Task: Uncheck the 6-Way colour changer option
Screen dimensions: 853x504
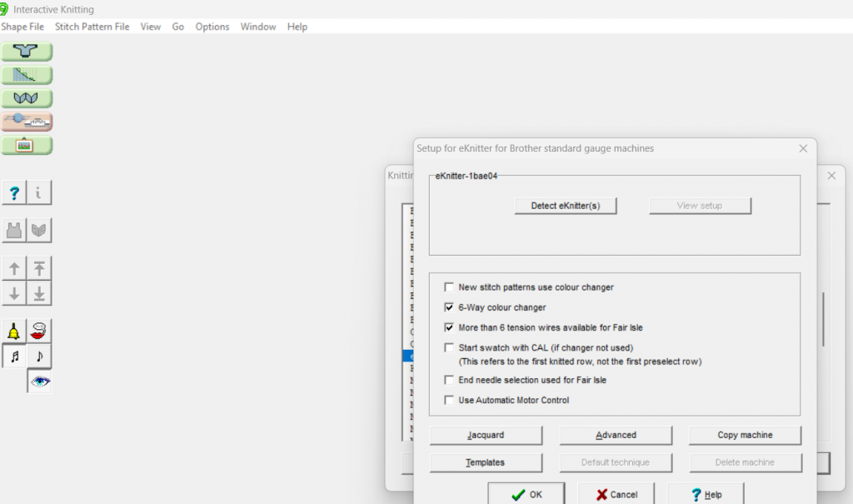Action: tap(450, 307)
